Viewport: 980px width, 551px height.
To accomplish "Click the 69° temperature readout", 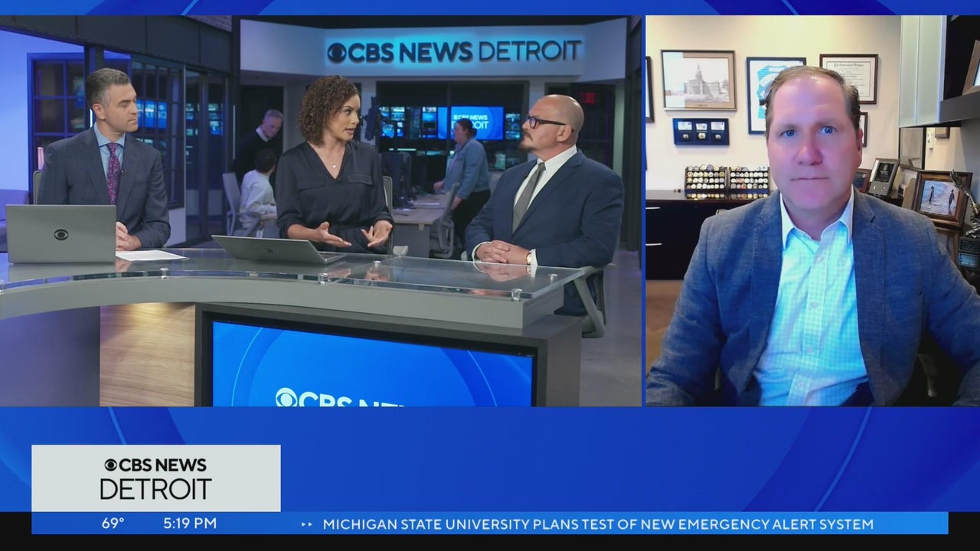I will 113,524.
